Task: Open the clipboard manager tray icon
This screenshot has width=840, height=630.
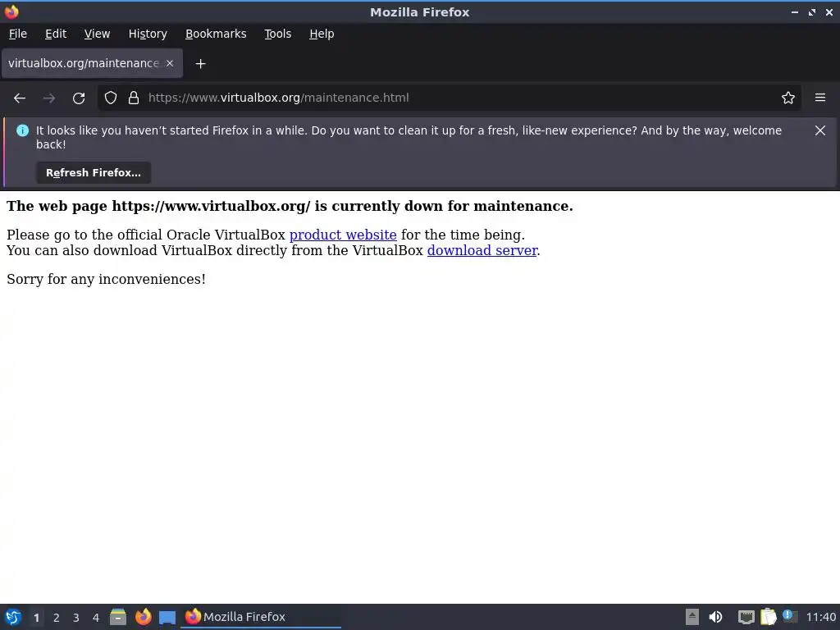Action: click(x=768, y=617)
